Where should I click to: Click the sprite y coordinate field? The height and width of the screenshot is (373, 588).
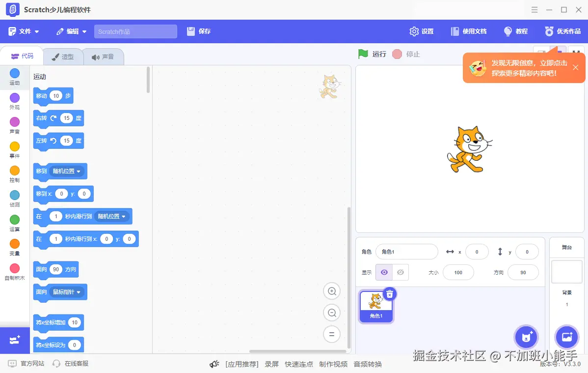click(x=527, y=252)
